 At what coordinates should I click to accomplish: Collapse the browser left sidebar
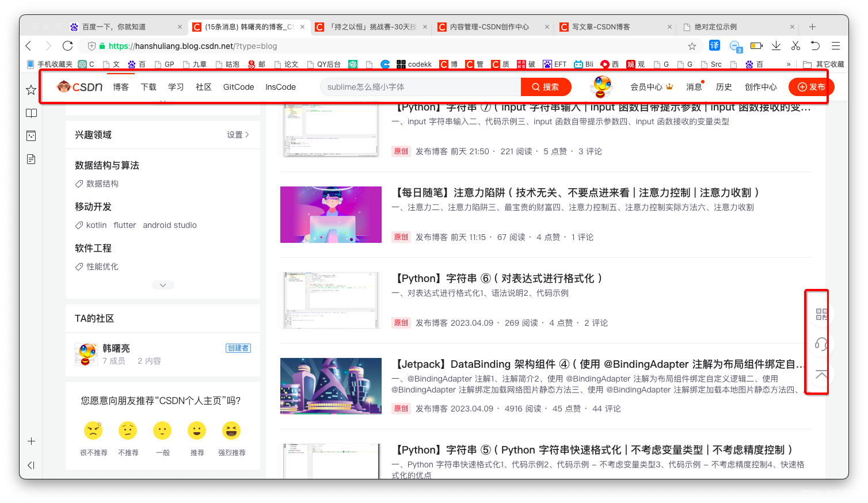[31, 465]
